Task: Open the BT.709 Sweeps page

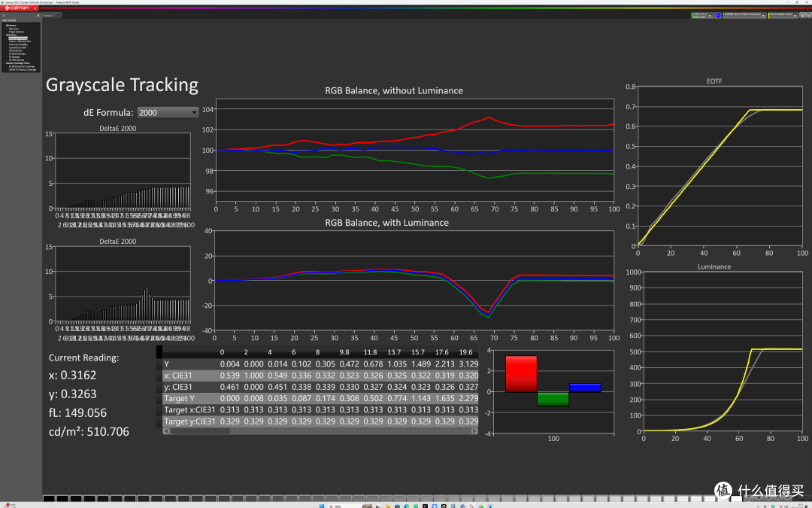Action: [17, 60]
